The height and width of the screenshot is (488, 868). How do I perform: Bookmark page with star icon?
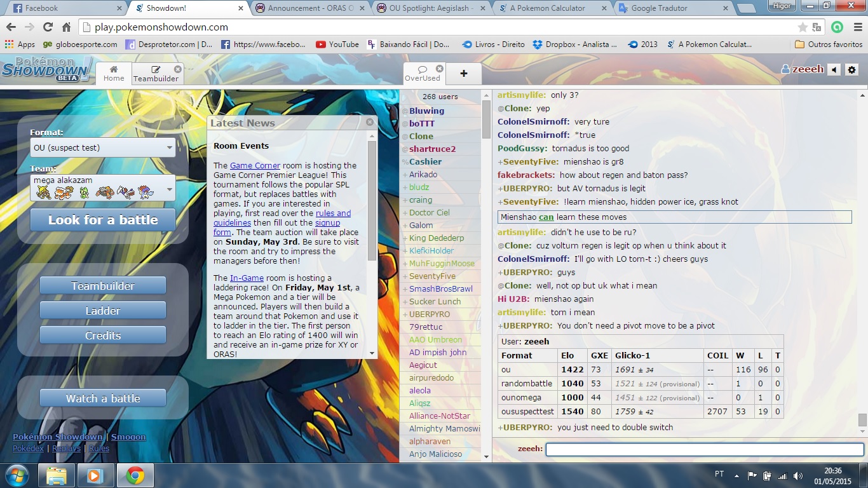coord(803,27)
